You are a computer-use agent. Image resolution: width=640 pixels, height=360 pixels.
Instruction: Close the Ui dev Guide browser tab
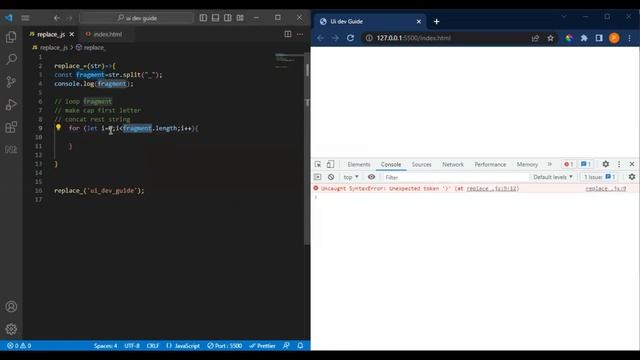418,22
